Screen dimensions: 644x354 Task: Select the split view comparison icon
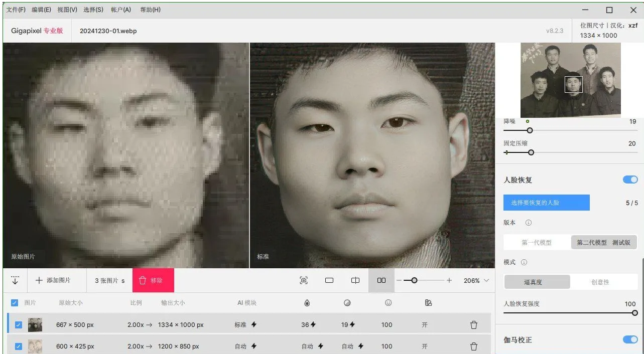point(355,281)
